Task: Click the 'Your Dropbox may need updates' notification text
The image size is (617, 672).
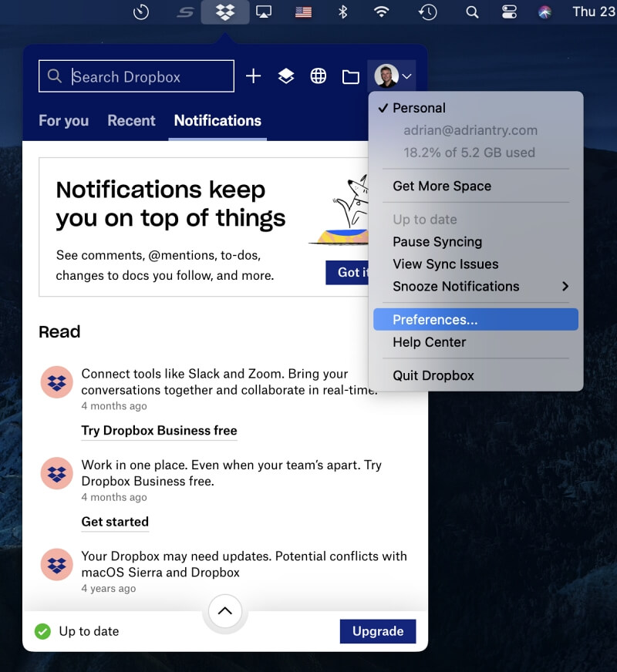Action: [x=244, y=564]
